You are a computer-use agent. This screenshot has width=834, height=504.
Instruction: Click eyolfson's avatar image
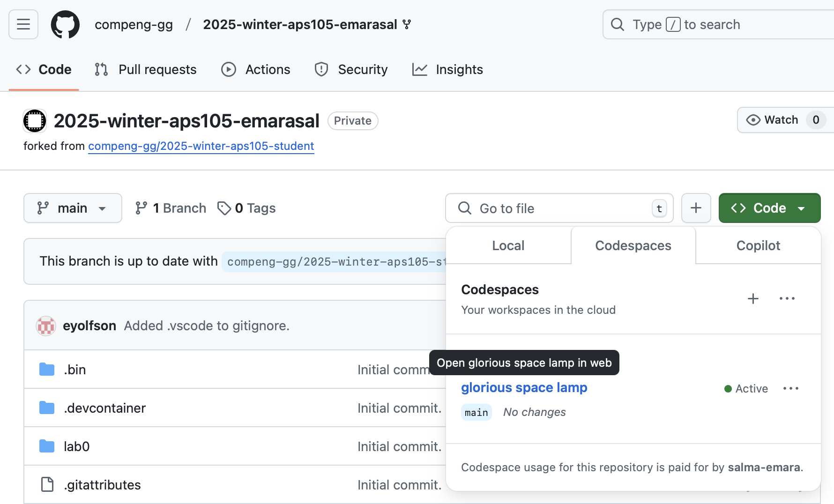coord(46,326)
